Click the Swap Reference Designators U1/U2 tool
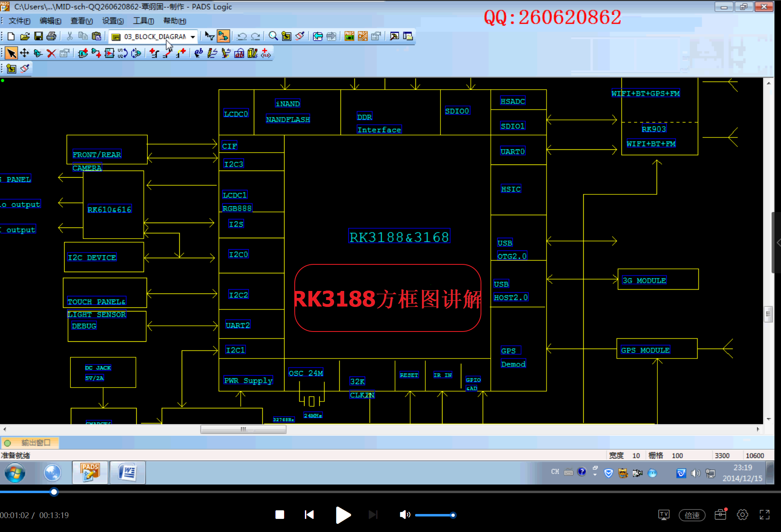 click(x=123, y=53)
